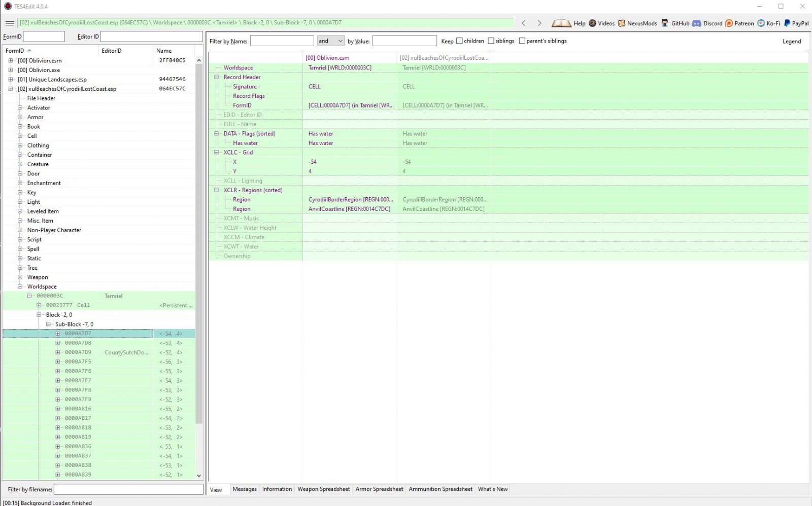Image resolution: width=812 pixels, height=506 pixels.
Task: Focus the by Value filter field
Action: click(404, 41)
